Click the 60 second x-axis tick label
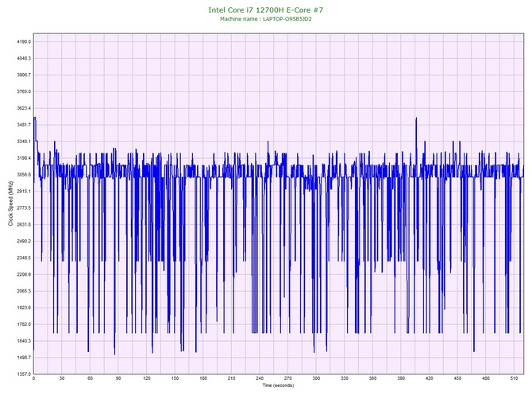 (x=90, y=378)
